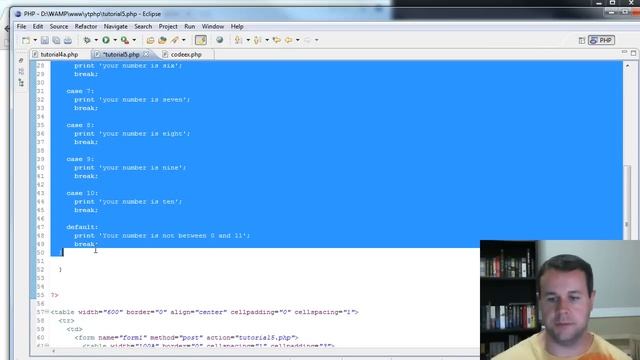The width and height of the screenshot is (640, 360).
Task: Open the Window menu
Action: tap(213, 26)
